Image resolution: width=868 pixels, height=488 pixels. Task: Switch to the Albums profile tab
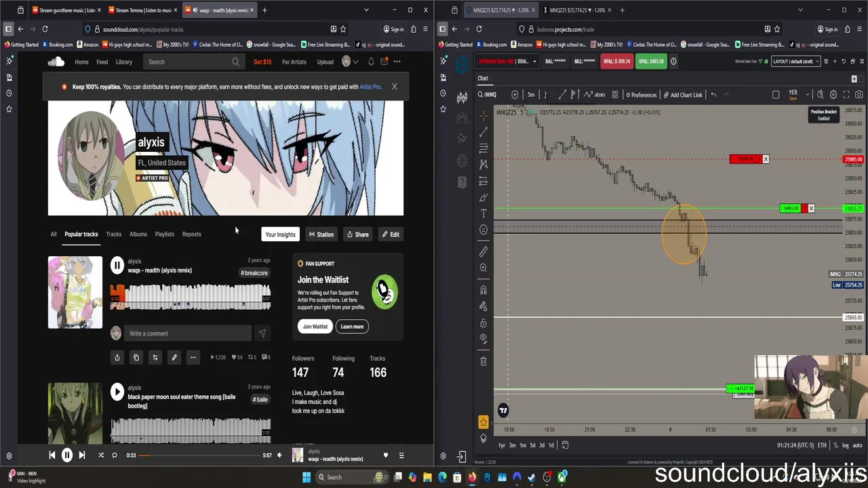[138, 235]
